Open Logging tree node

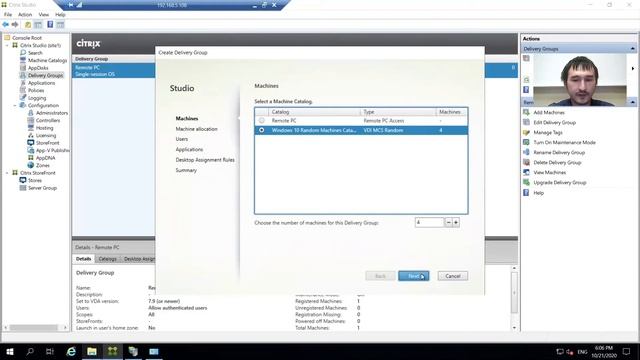click(x=37, y=98)
